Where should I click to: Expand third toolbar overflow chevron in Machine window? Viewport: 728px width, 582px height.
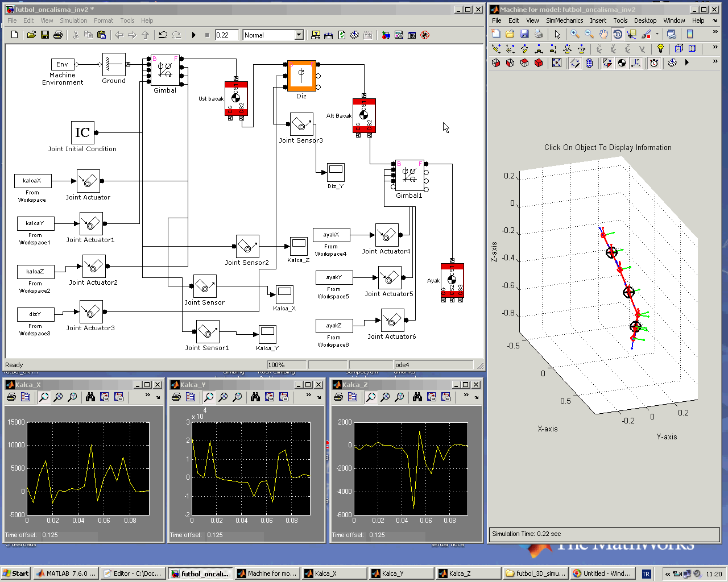[x=715, y=61]
